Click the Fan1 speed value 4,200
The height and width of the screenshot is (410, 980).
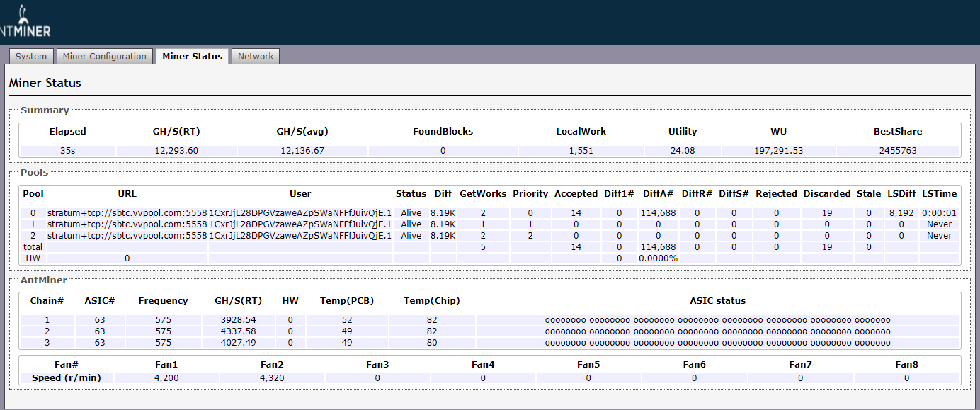(166, 378)
